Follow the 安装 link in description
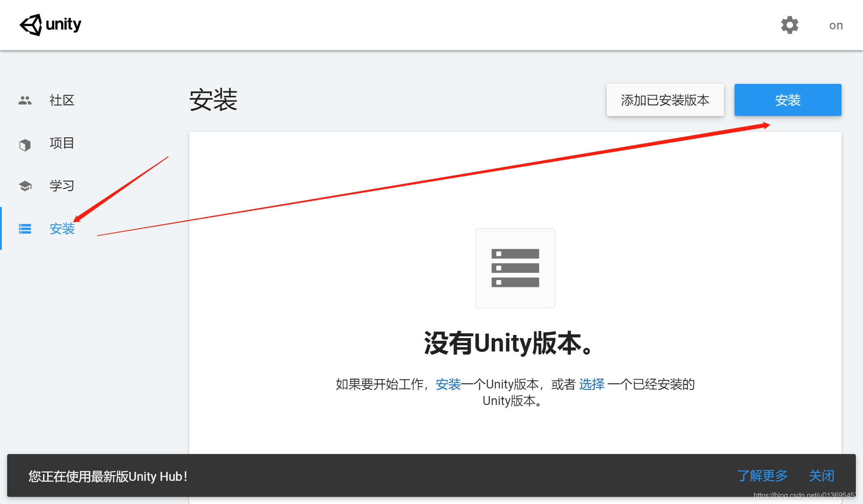The width and height of the screenshot is (863, 504). (x=448, y=384)
